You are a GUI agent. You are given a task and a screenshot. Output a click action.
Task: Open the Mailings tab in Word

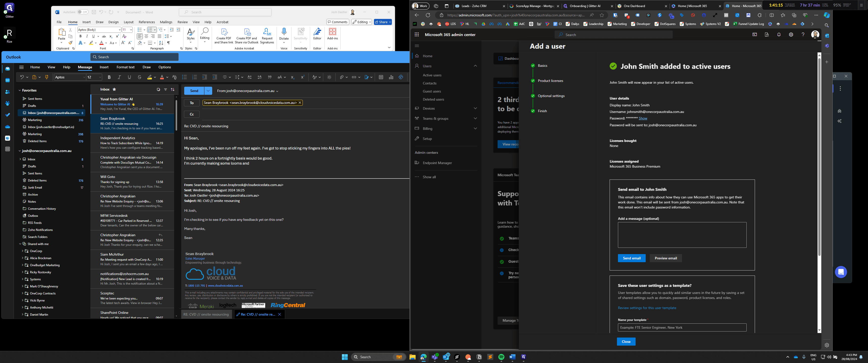pos(166,22)
